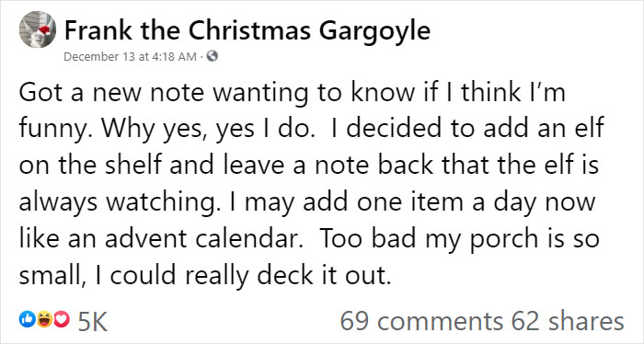644x344 pixels.
Task: Click the phrase "Why yes, yes I do"
Action: pos(208,130)
